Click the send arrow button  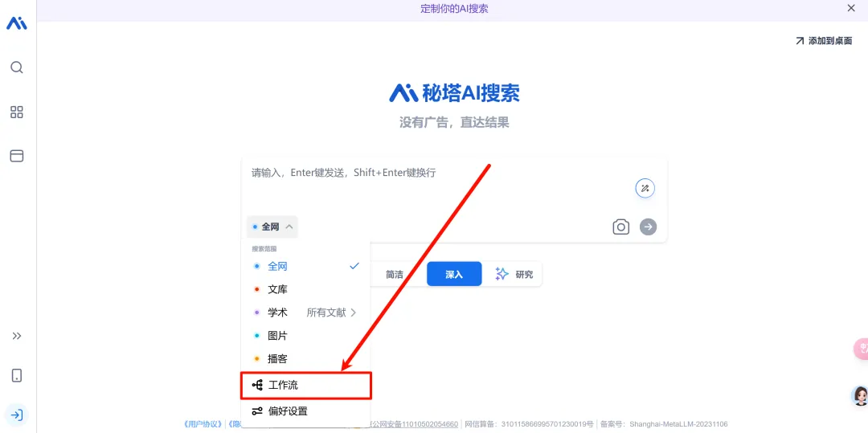click(649, 227)
